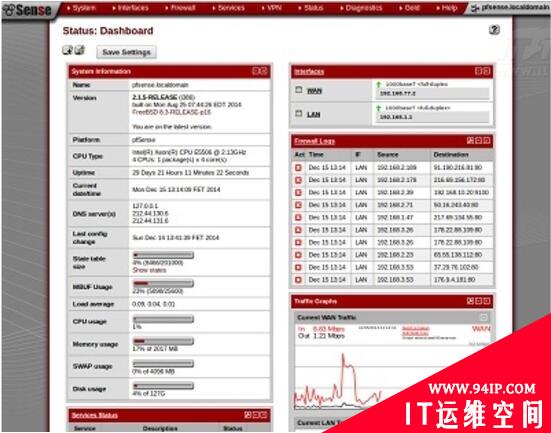The height and width of the screenshot is (433, 551).
Task: Open the Firewall Logs title link
Action: pos(315,141)
